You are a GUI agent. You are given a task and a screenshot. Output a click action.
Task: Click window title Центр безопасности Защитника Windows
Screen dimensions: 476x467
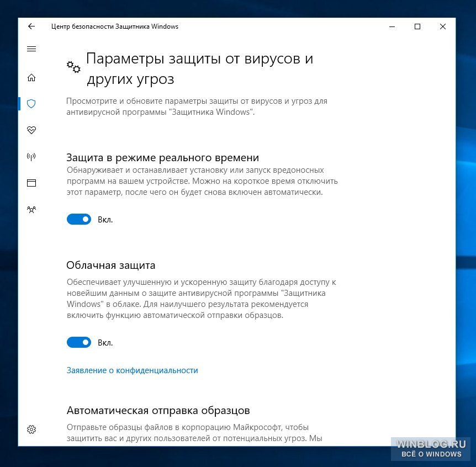(x=115, y=26)
